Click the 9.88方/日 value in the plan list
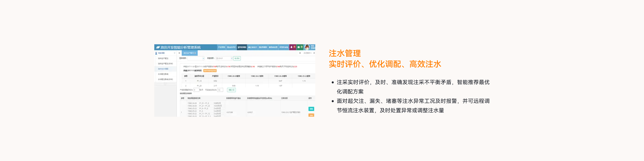The height and width of the screenshot is (161, 644). (x=217, y=103)
